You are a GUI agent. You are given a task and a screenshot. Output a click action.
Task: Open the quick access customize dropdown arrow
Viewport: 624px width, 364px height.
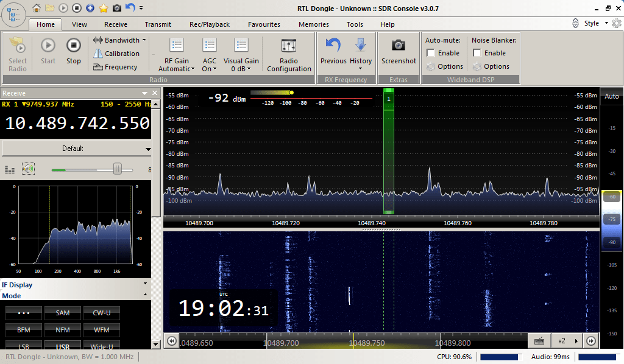click(141, 7)
